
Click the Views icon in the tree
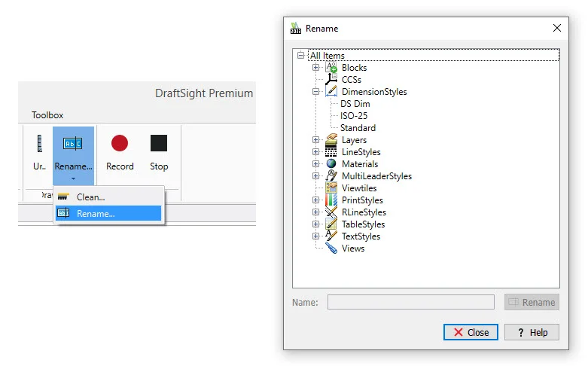click(x=331, y=249)
